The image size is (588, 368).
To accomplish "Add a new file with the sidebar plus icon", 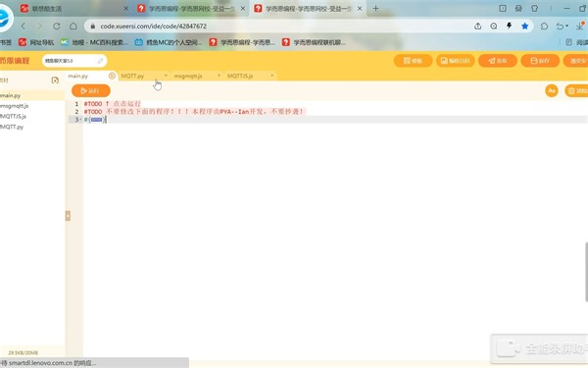I will pos(55,80).
